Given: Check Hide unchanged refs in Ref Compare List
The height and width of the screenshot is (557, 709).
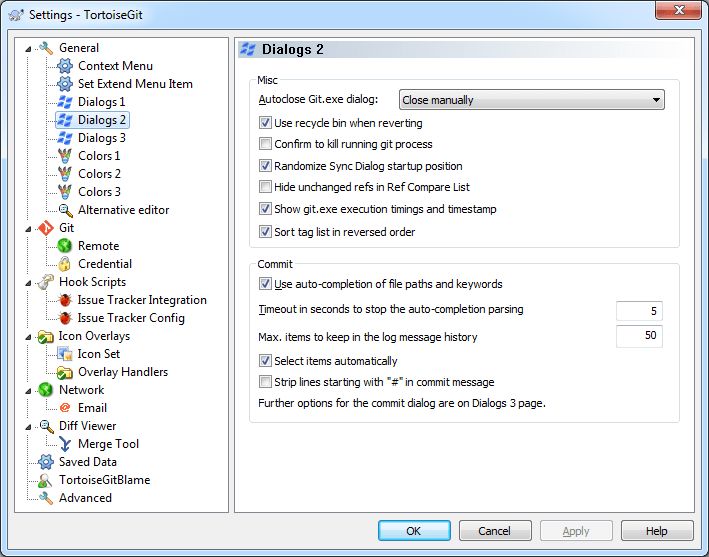Looking at the screenshot, I should pyautogui.click(x=265, y=187).
